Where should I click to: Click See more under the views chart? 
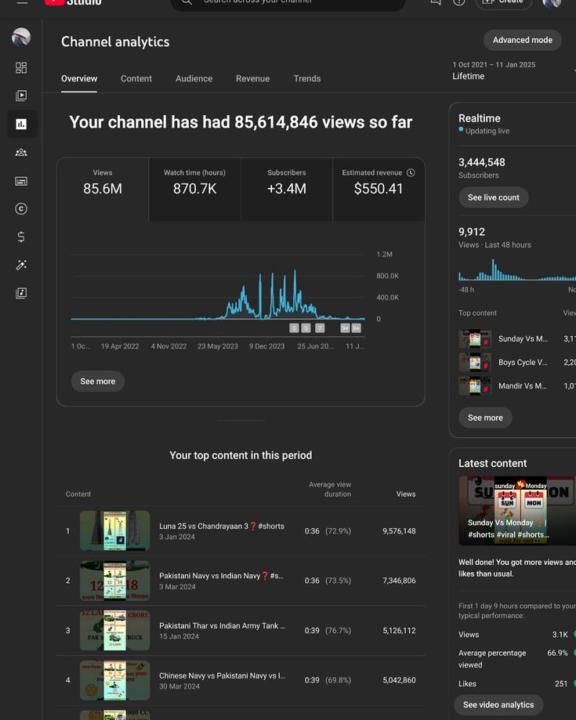pos(97,381)
